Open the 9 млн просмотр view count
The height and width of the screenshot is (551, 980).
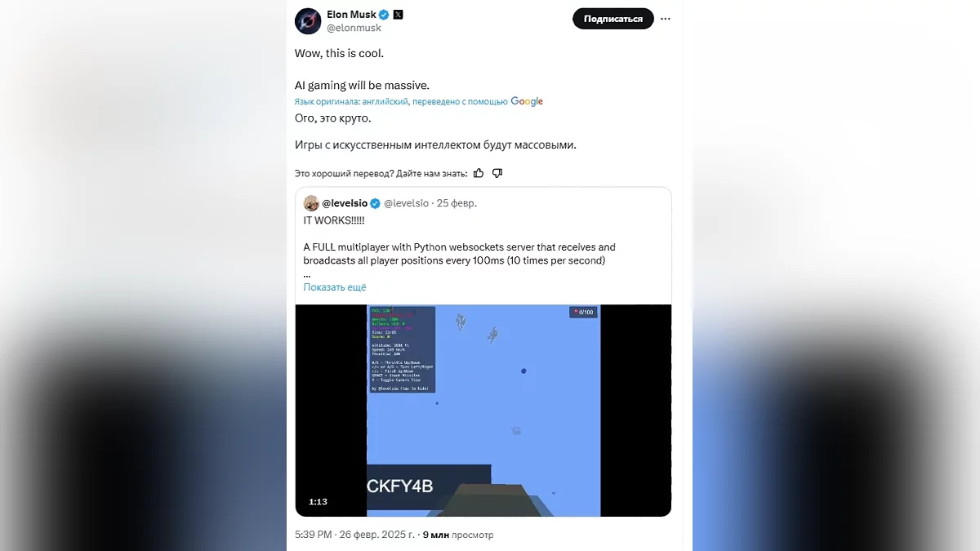[x=458, y=535]
